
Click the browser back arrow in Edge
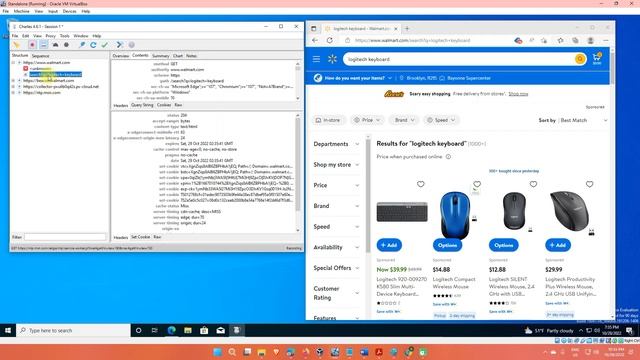click(x=315, y=40)
